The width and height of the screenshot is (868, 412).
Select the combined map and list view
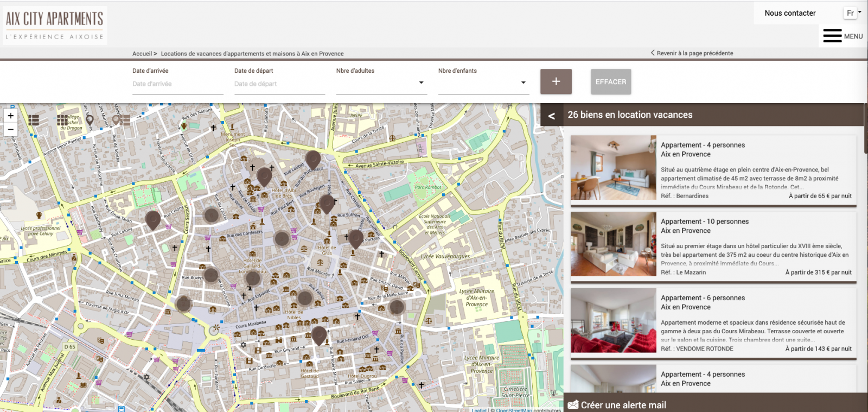pos(120,121)
